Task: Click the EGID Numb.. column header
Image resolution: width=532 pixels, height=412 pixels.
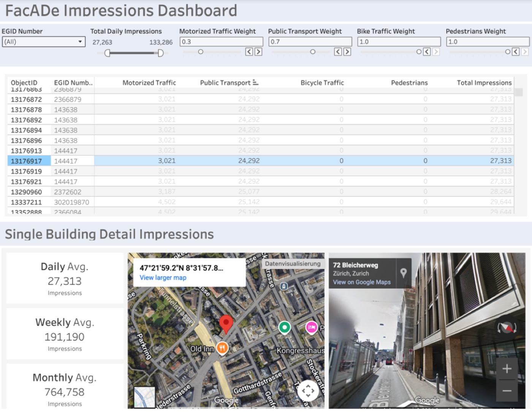Action: pos(73,82)
